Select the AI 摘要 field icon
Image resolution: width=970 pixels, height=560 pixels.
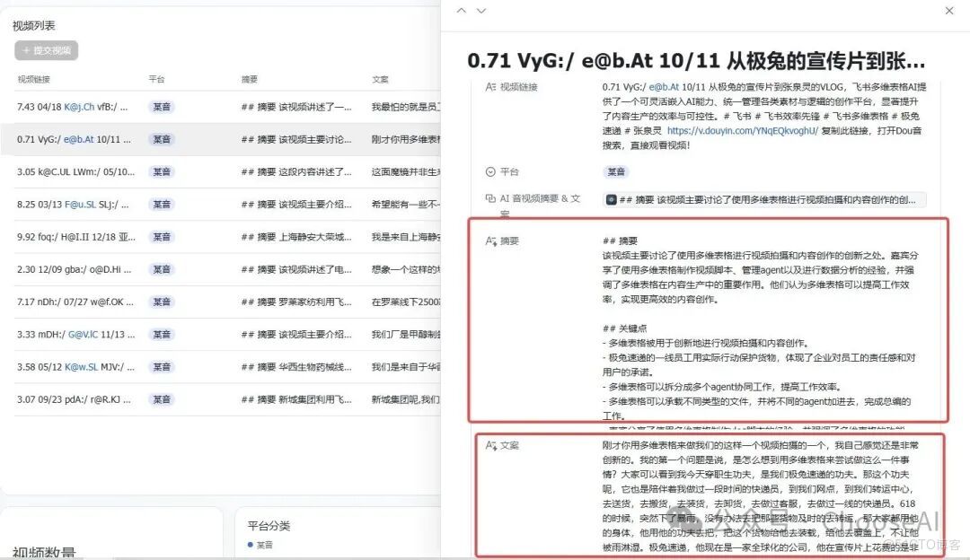click(490, 241)
